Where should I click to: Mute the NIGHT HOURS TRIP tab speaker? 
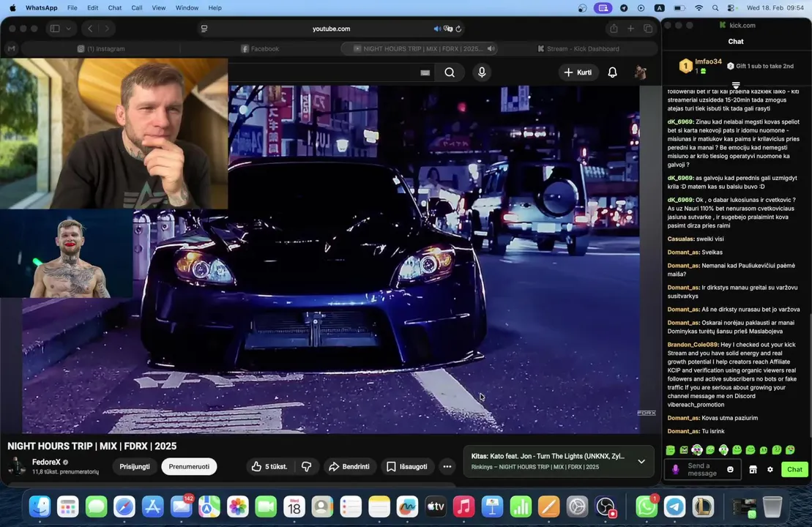click(x=491, y=48)
